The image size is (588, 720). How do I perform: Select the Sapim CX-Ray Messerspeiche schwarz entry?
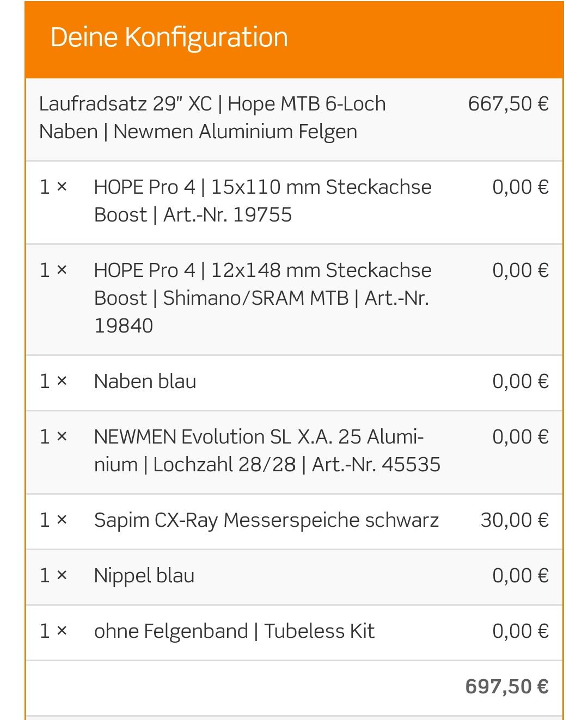coord(266,520)
